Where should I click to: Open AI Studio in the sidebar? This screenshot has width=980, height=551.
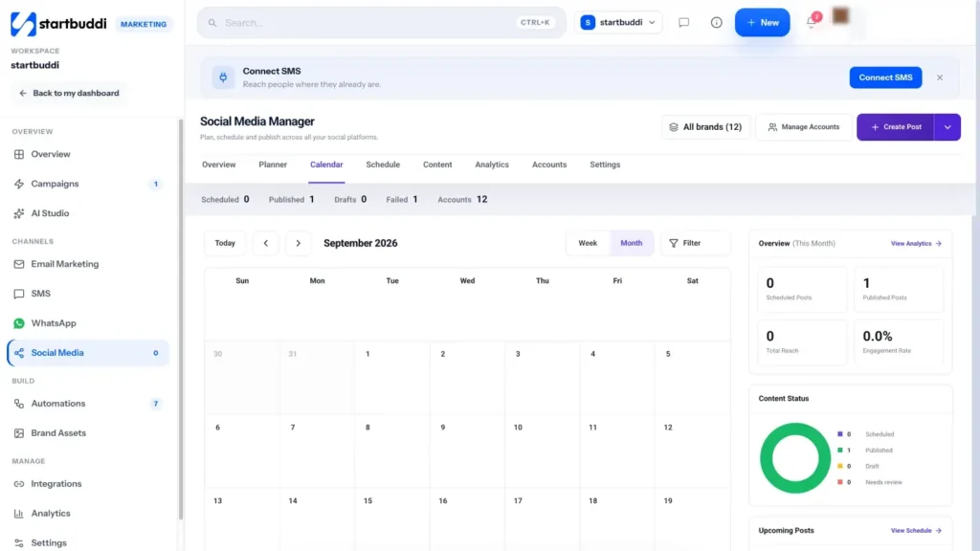87,213
